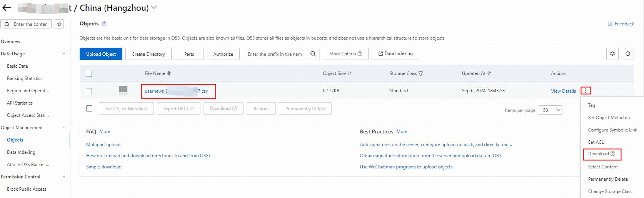Click the star favorite icon in sidebar
Viewport: 644px width, 198px height.
pyautogui.click(x=59, y=24)
